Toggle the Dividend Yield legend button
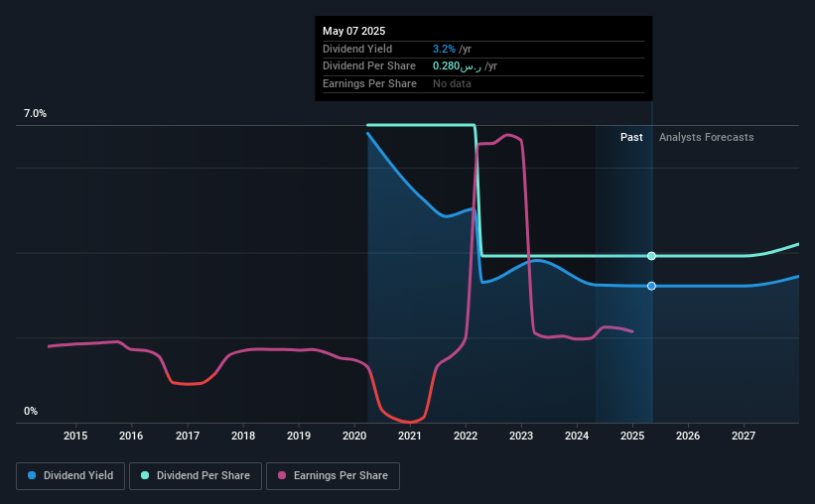 point(70,476)
